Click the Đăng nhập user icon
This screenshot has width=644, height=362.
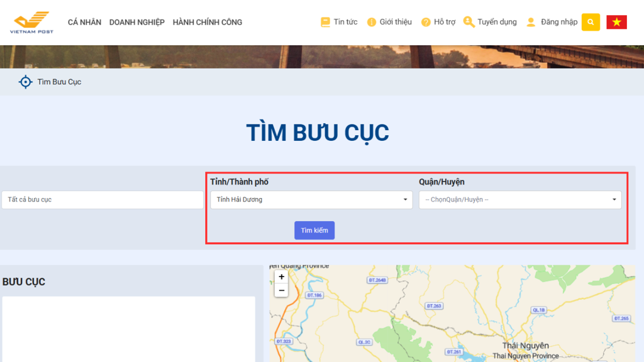pos(531,22)
